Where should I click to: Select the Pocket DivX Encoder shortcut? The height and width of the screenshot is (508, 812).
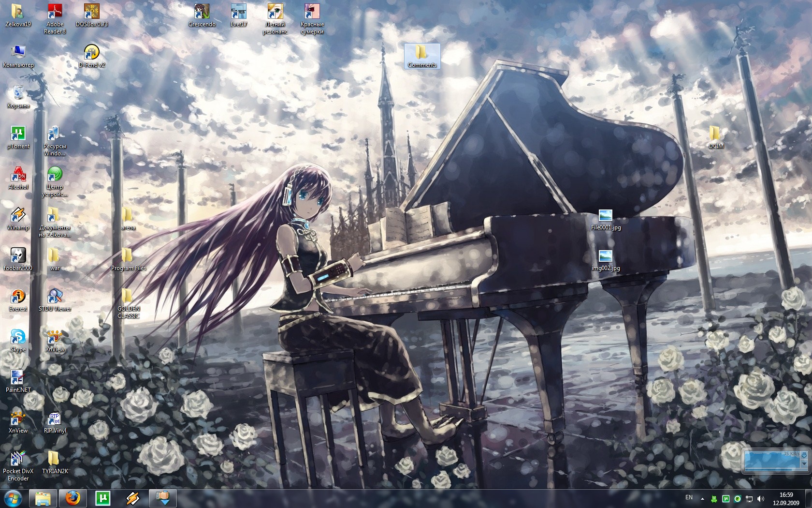point(18,466)
